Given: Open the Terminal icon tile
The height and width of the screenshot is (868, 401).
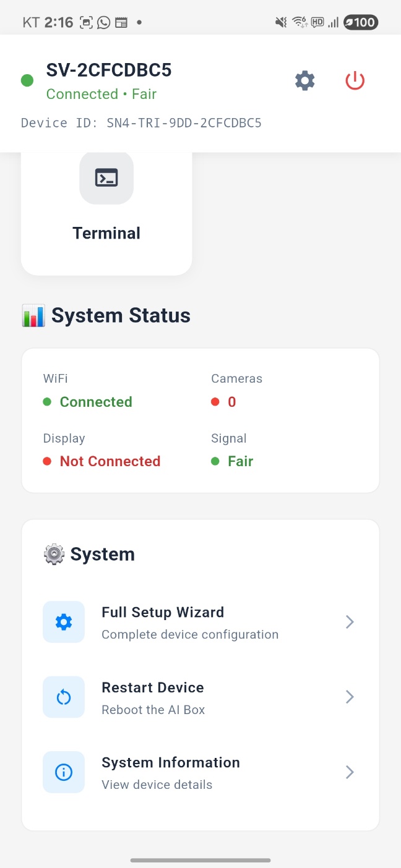Looking at the screenshot, I should (x=106, y=178).
